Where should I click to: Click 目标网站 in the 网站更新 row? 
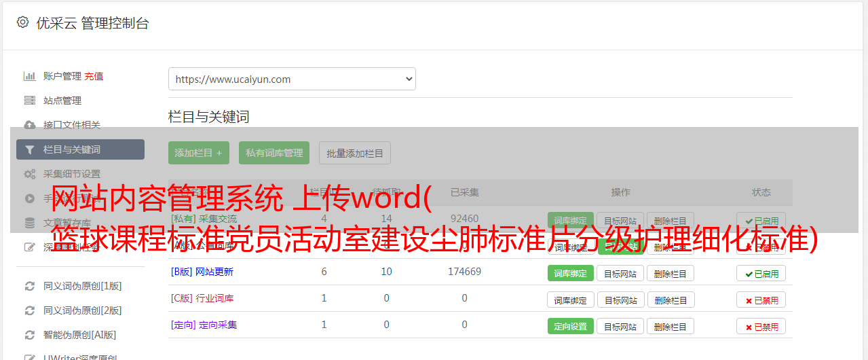pos(620,273)
